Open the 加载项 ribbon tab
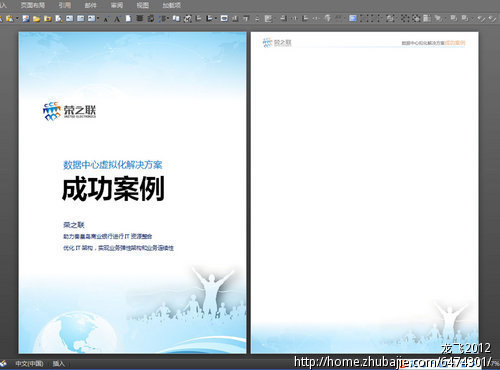The image size is (500, 370). coord(172,5)
